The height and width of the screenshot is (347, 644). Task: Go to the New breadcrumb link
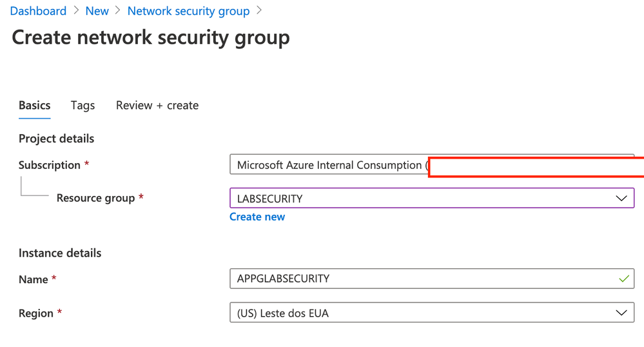click(x=97, y=11)
